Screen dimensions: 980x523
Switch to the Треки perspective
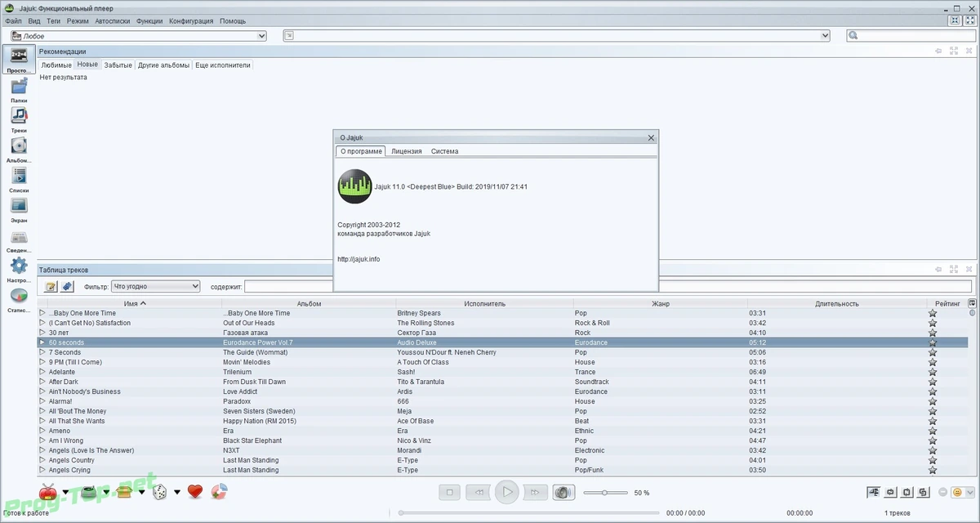point(19,116)
